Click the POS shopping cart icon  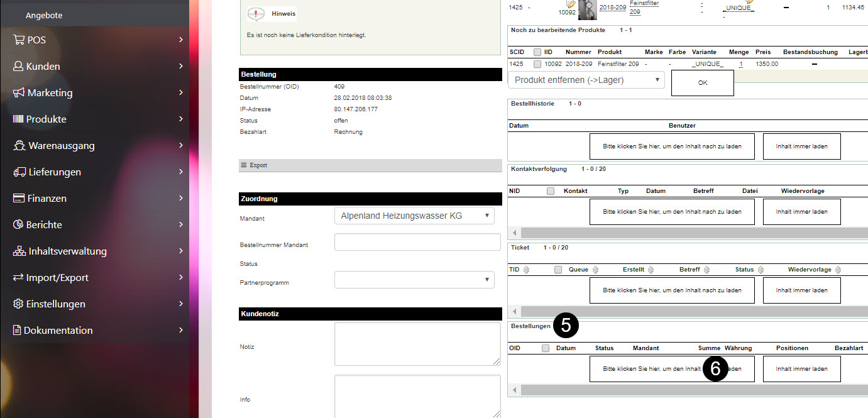click(19, 40)
